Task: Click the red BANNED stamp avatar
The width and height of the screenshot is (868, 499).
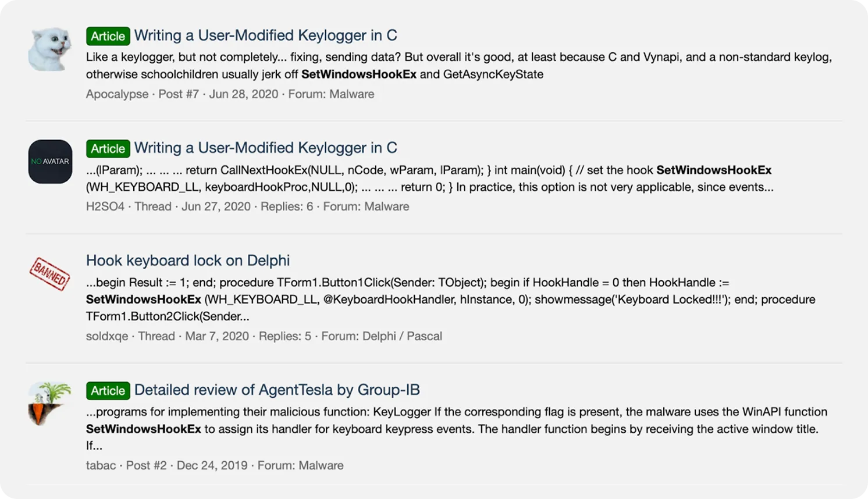Action: pos(50,273)
